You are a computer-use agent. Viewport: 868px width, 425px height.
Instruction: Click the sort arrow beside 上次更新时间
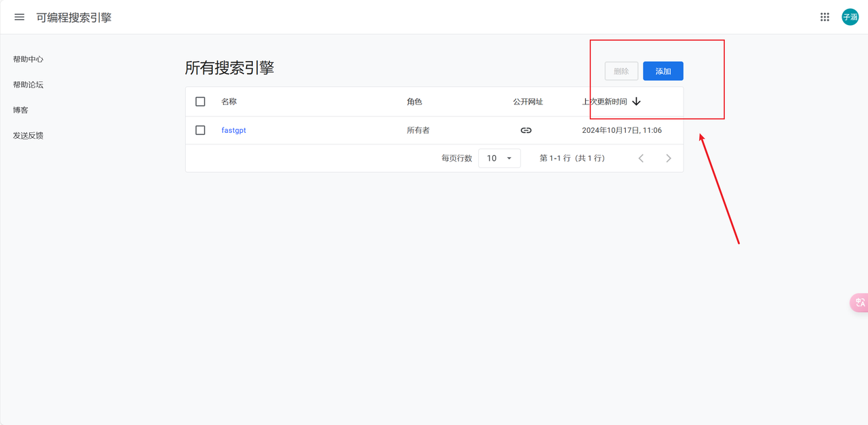[x=636, y=102]
